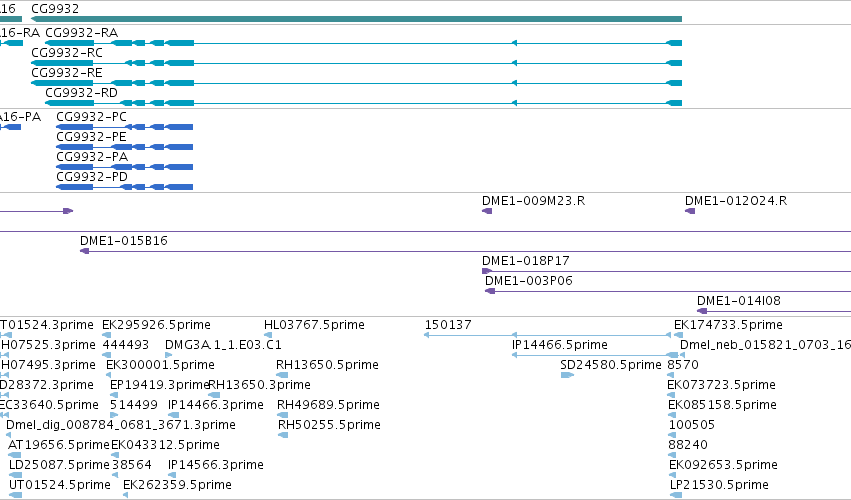The height and width of the screenshot is (500, 851).
Task: Click the DME1-012O24.R clone end marker
Action: coord(690,211)
